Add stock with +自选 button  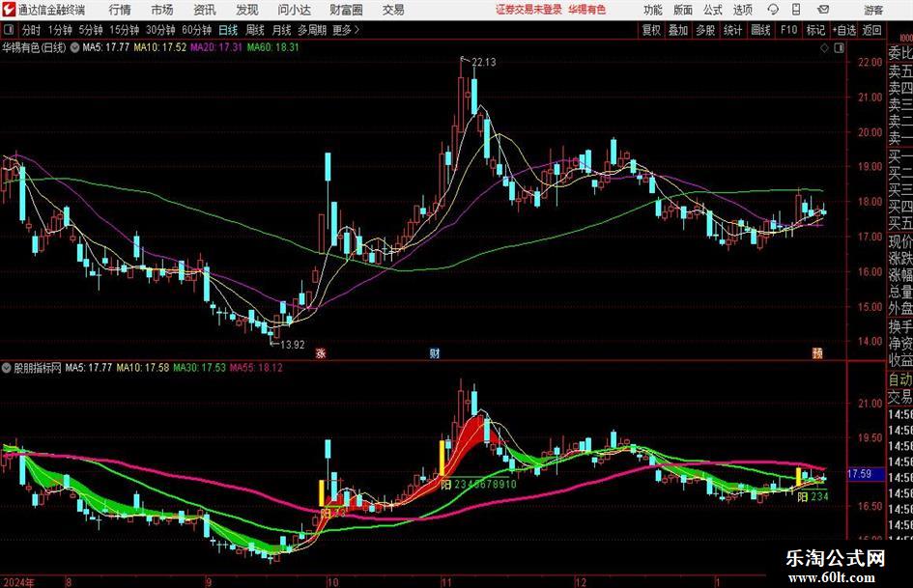pos(843,30)
